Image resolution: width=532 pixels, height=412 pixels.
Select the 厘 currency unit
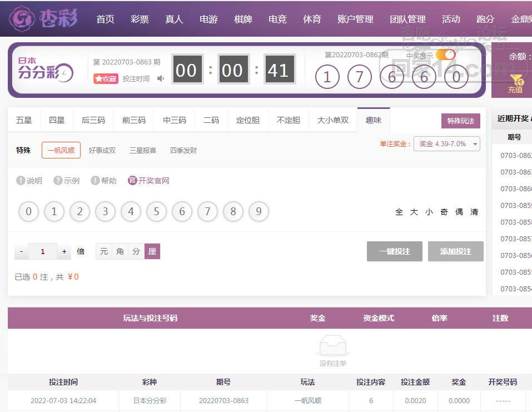(152, 251)
